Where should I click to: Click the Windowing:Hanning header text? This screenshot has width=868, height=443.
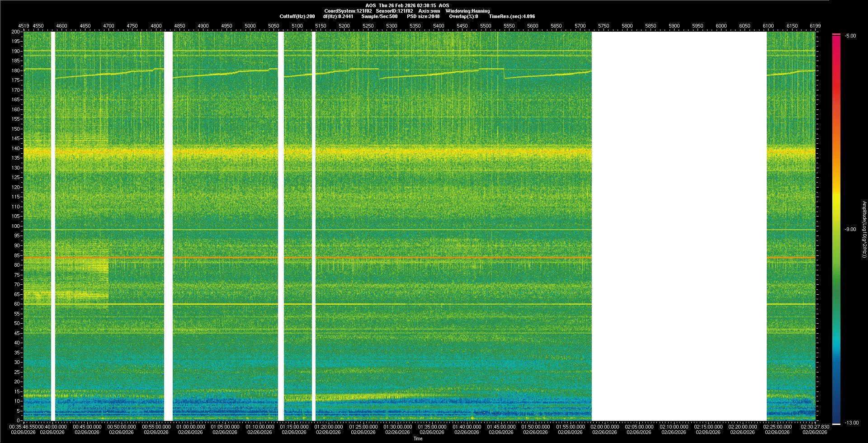467,11
